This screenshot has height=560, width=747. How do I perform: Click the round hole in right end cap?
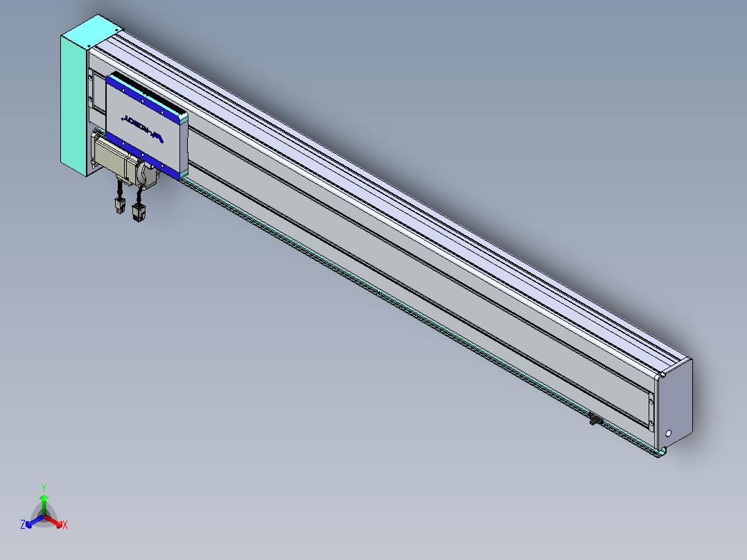pos(668,433)
